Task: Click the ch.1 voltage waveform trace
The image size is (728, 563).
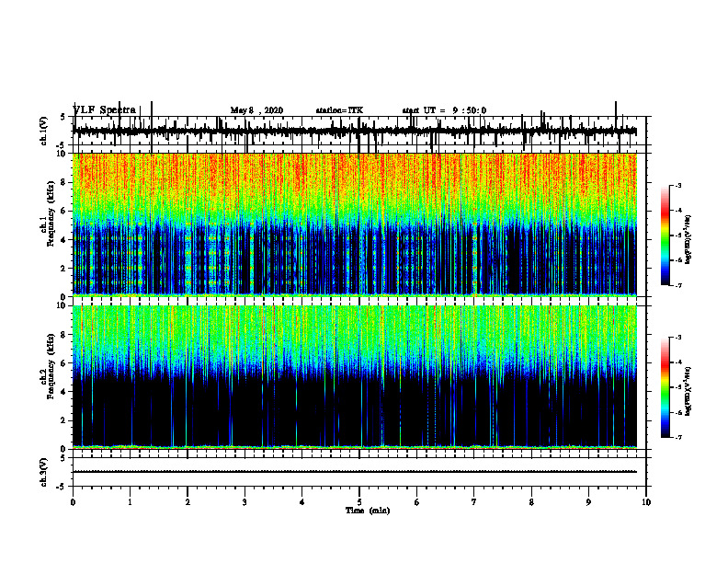Action: [x=355, y=132]
